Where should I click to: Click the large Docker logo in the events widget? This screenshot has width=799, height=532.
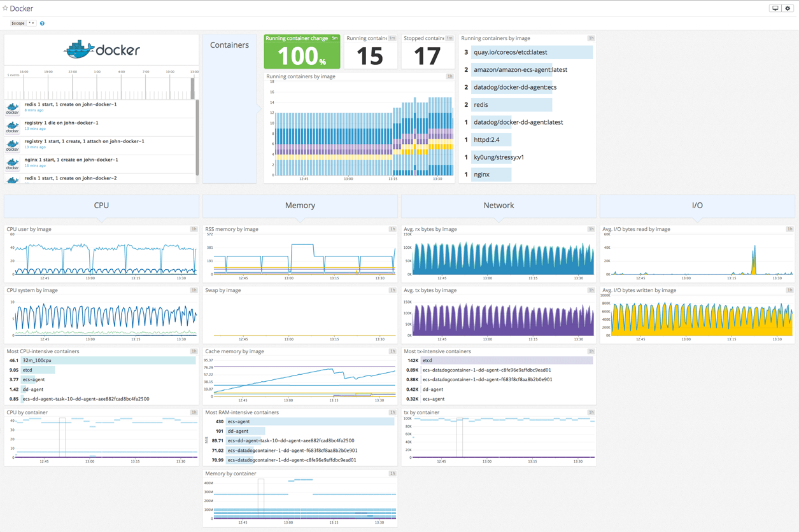pos(101,49)
